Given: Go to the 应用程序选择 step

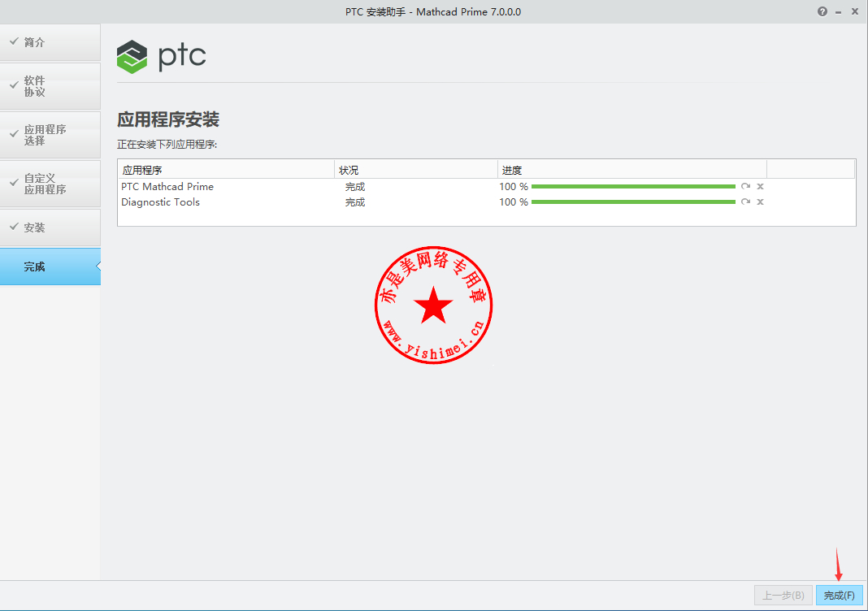Looking at the screenshot, I should pyautogui.click(x=50, y=135).
